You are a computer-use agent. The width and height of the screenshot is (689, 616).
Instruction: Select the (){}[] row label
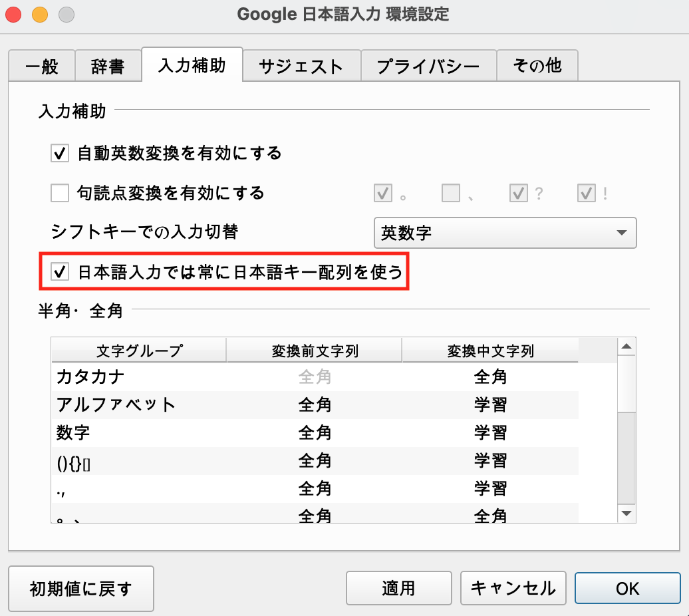tap(73, 464)
